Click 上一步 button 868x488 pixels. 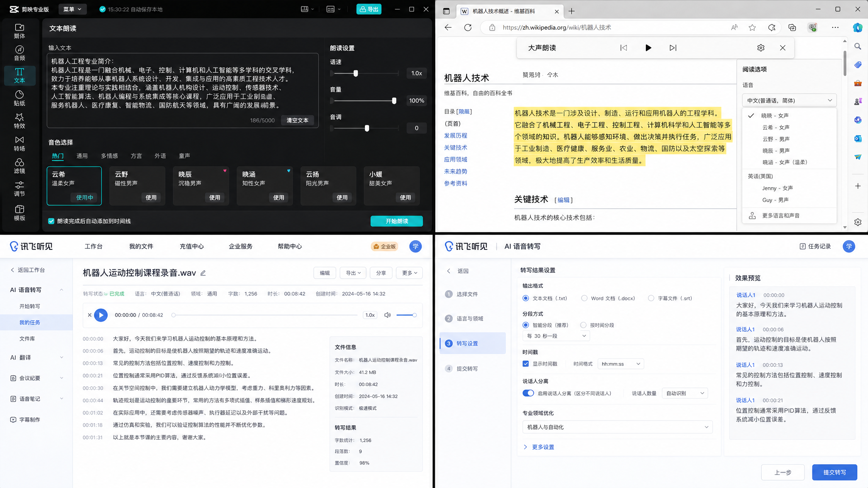click(783, 472)
